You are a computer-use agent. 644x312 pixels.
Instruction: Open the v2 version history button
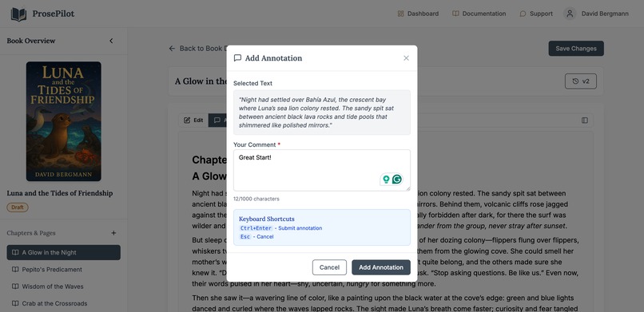pyautogui.click(x=581, y=81)
